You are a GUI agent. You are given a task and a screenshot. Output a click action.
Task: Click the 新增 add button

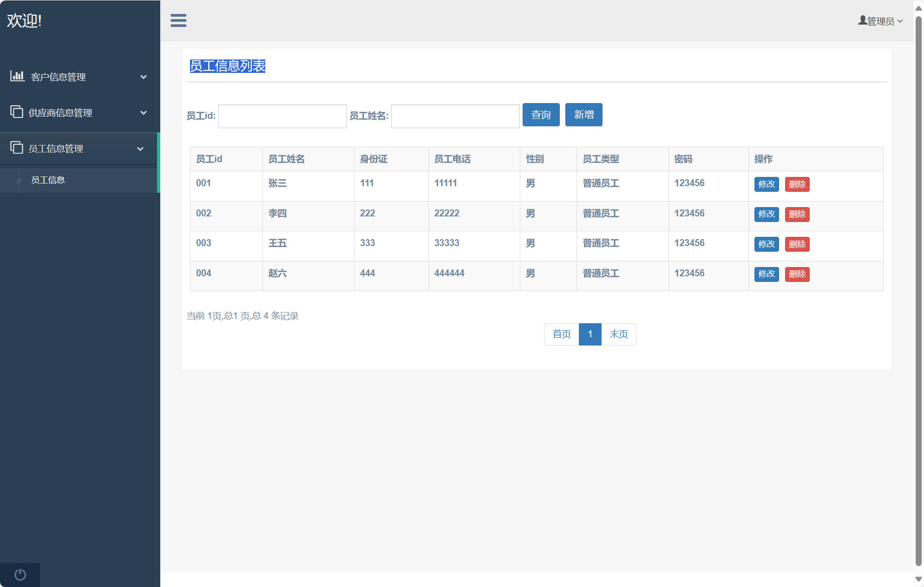click(583, 115)
